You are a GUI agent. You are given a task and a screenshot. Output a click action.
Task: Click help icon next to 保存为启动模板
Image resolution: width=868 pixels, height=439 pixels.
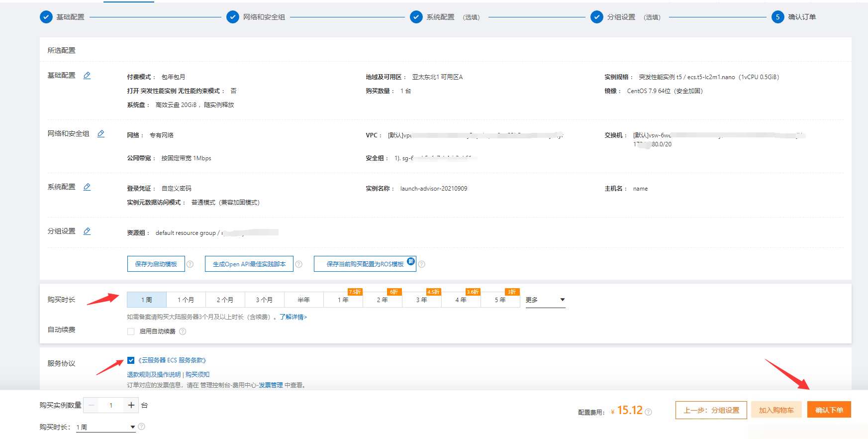click(190, 264)
